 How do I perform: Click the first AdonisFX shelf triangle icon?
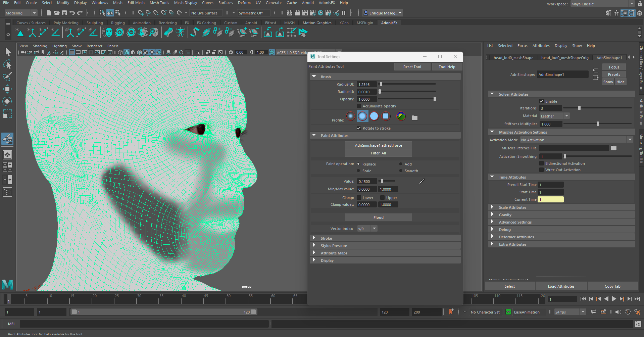coord(20,33)
